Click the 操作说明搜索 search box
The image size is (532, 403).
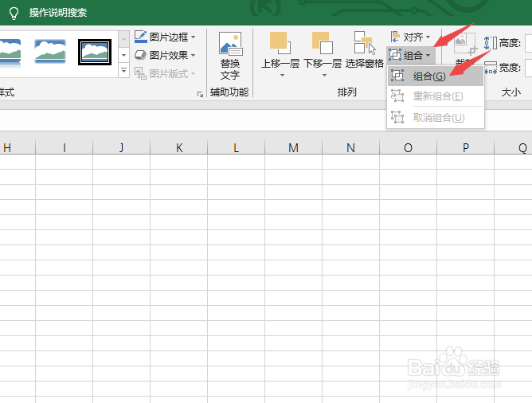point(58,13)
